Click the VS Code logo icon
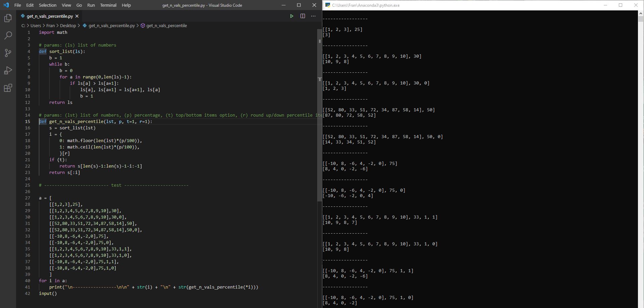 tap(6, 5)
